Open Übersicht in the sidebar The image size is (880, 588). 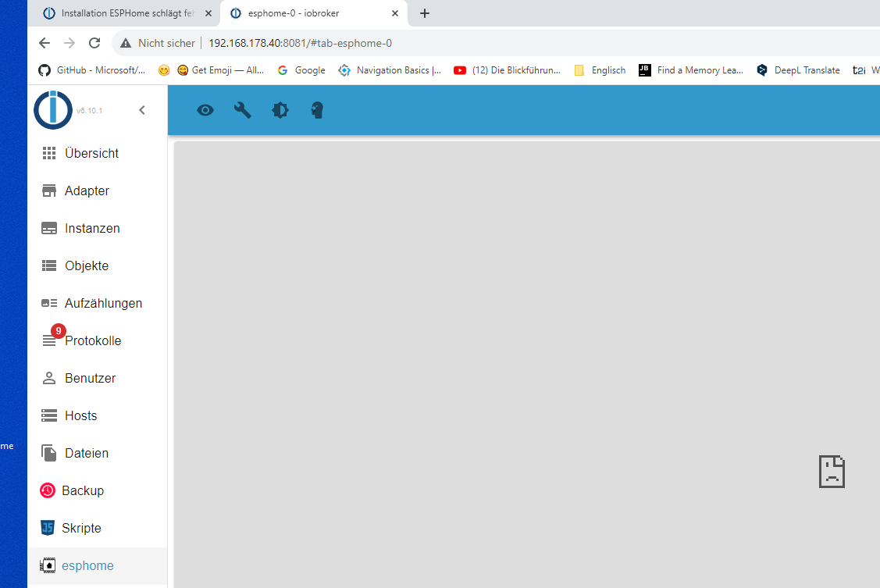click(x=97, y=153)
